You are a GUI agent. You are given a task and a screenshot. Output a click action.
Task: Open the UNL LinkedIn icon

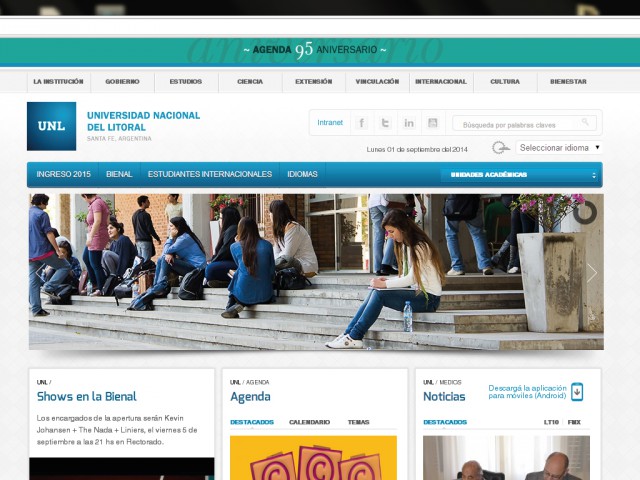click(x=409, y=123)
